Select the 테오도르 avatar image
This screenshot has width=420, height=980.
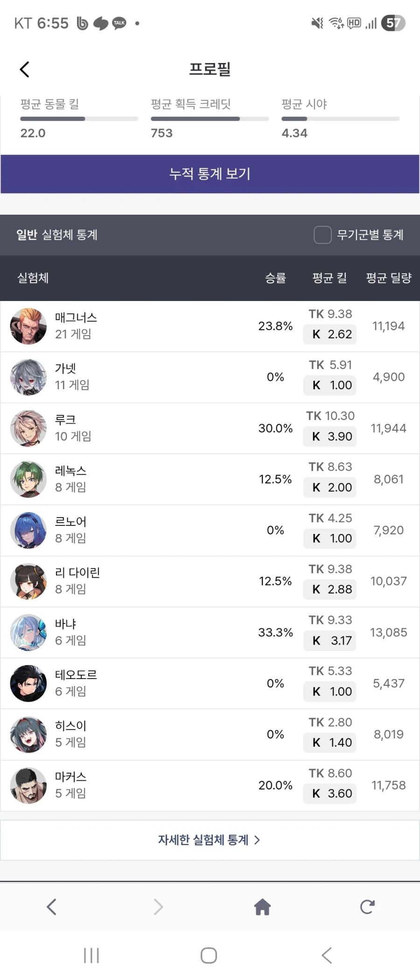[28, 683]
